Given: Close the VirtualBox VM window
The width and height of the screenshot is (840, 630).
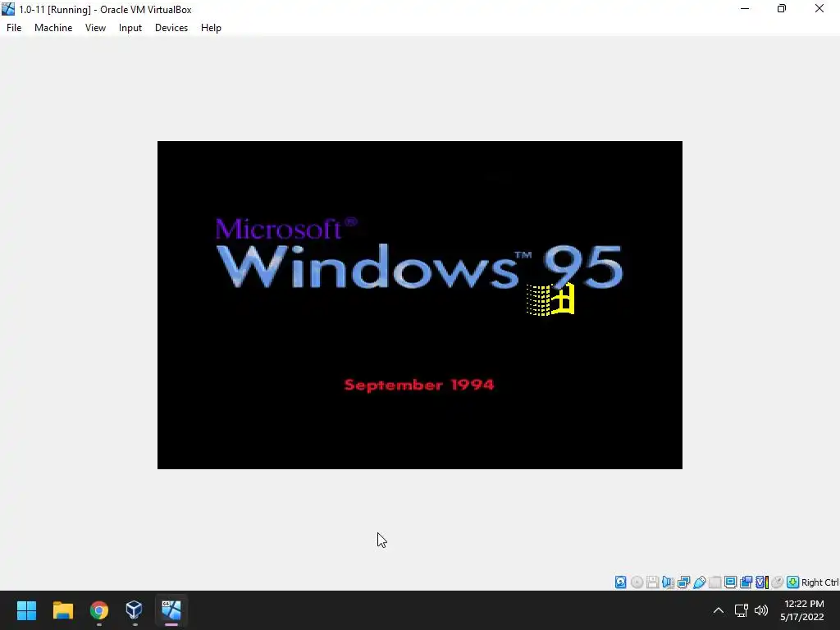Looking at the screenshot, I should [x=819, y=9].
